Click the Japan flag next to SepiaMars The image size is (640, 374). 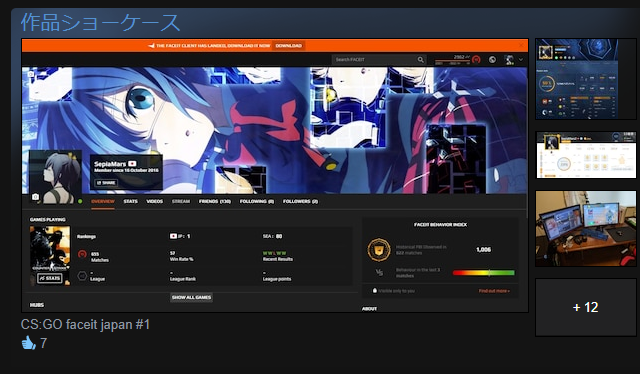(132, 164)
